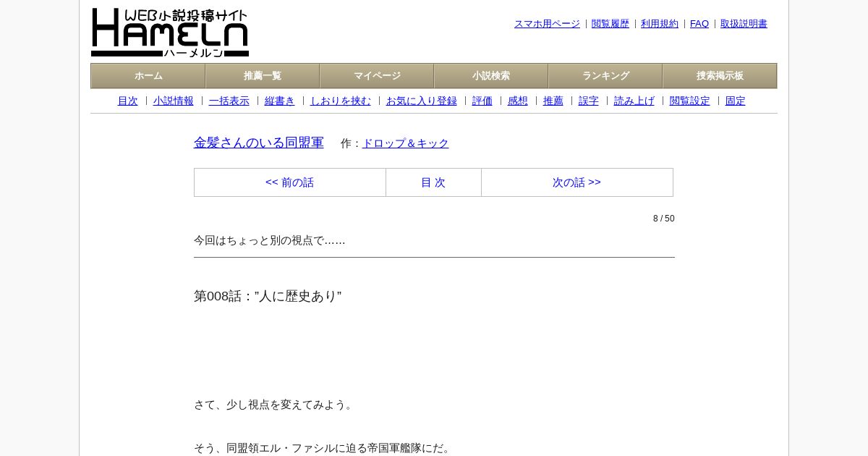This screenshot has height=456, width=868.
Task: Open the 利用規約 terms link
Action: 660,24
